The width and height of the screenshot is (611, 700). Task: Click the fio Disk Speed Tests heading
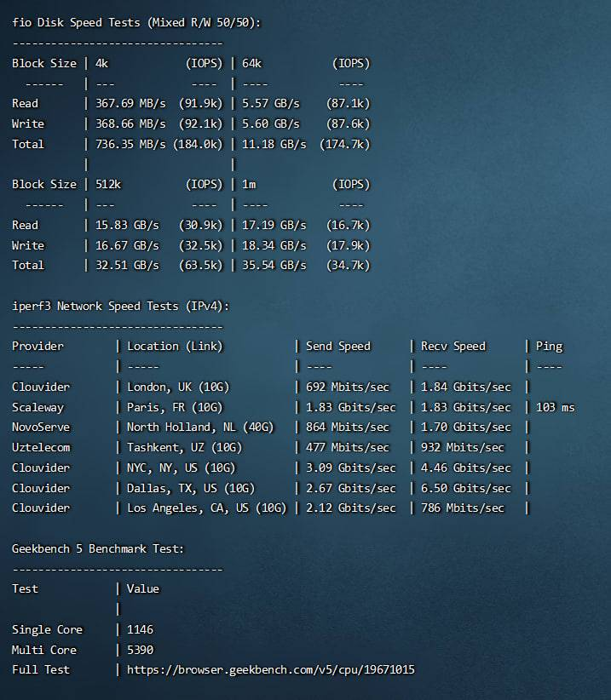click(x=136, y=23)
